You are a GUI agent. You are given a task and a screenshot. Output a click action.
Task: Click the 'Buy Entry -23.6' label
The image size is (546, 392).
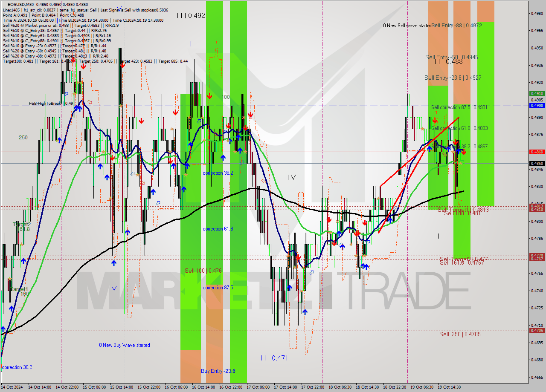click(218, 371)
